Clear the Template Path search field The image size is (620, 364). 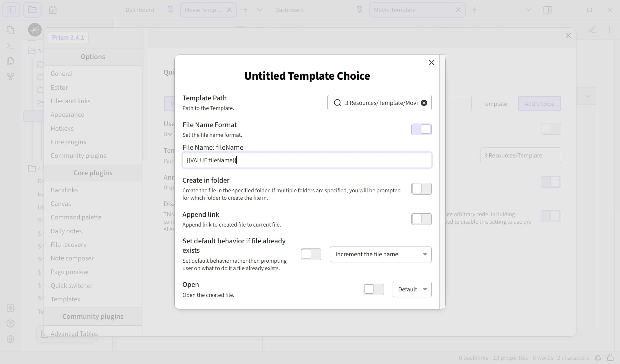click(x=424, y=103)
